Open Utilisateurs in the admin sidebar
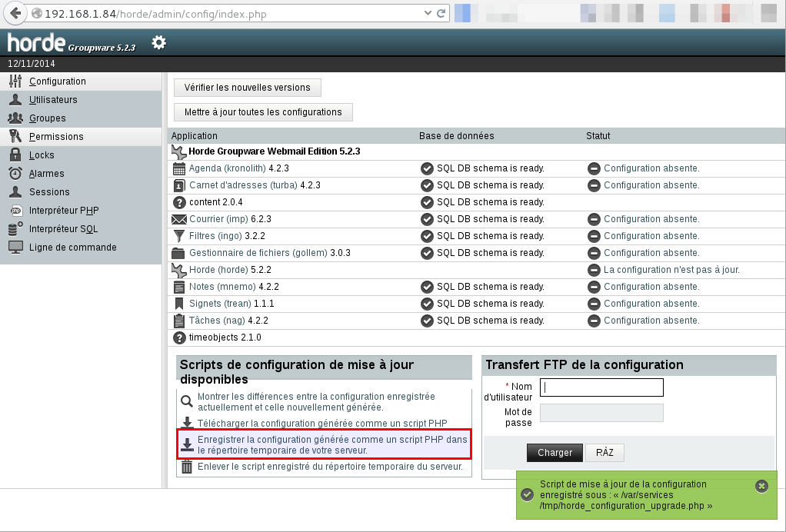Screen dimensions: 786x532 click(x=53, y=100)
